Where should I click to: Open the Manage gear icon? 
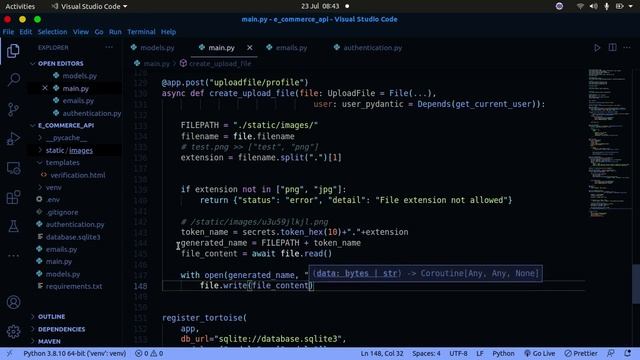pyautogui.click(x=13, y=331)
